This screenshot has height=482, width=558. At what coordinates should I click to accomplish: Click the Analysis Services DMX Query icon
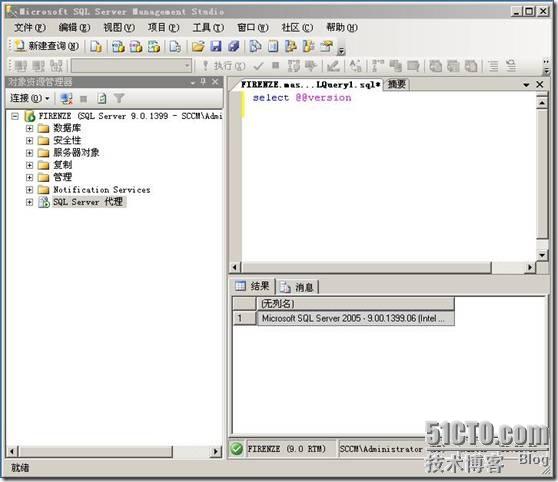click(x=136, y=46)
